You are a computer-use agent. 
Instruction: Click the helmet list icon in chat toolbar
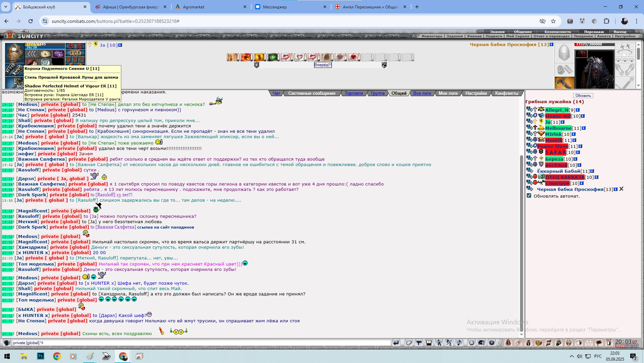(x=482, y=343)
